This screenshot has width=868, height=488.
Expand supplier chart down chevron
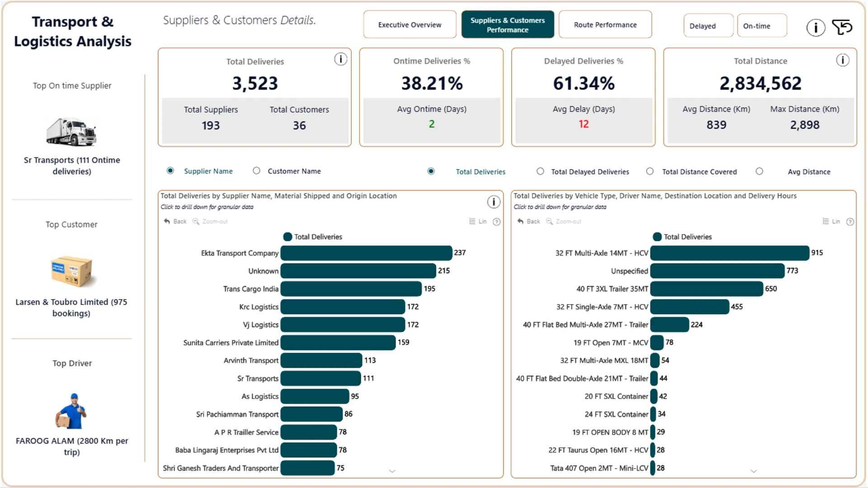point(392,471)
